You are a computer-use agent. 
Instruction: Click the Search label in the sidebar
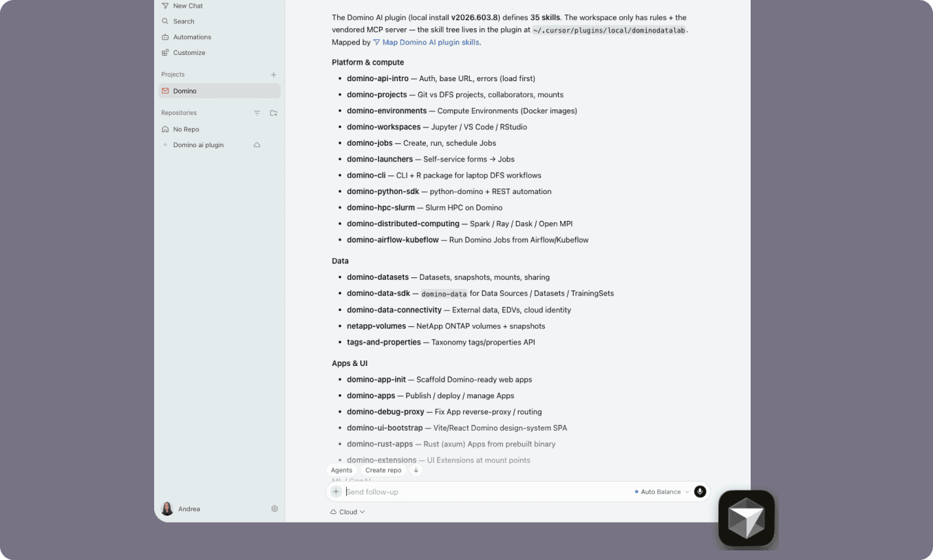[184, 21]
